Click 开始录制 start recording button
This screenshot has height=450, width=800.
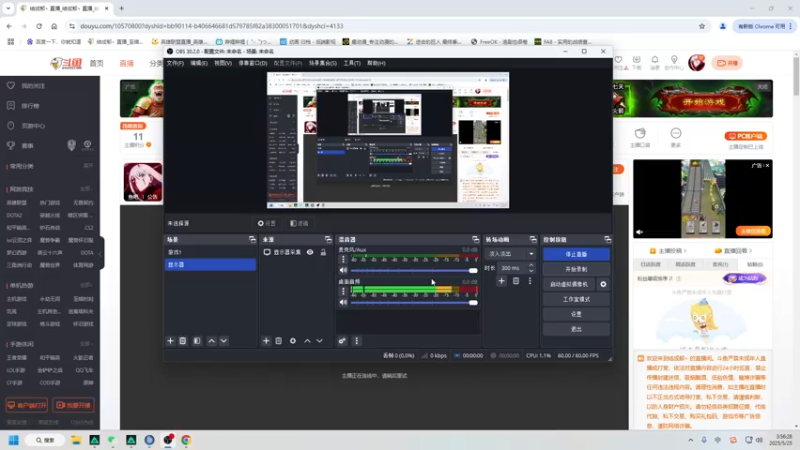[x=576, y=269]
